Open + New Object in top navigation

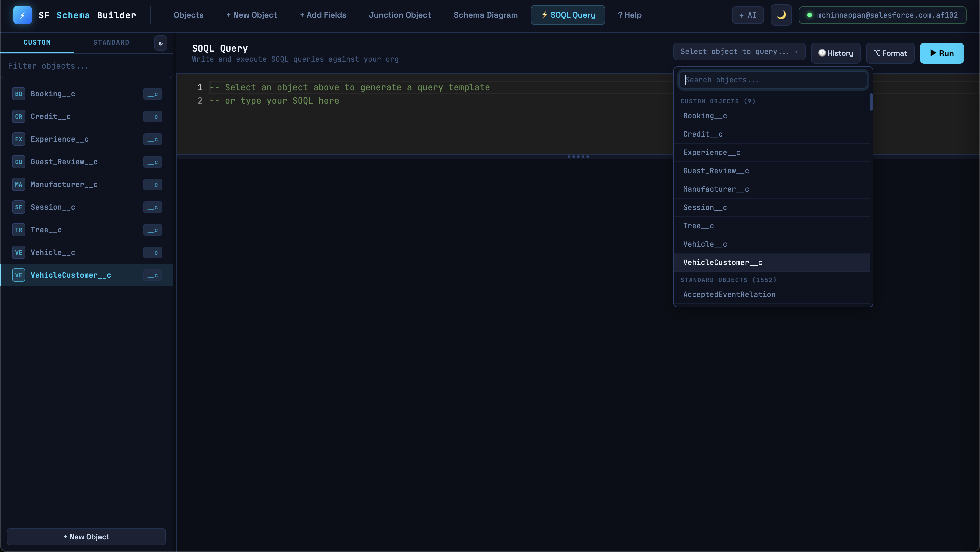tap(251, 15)
